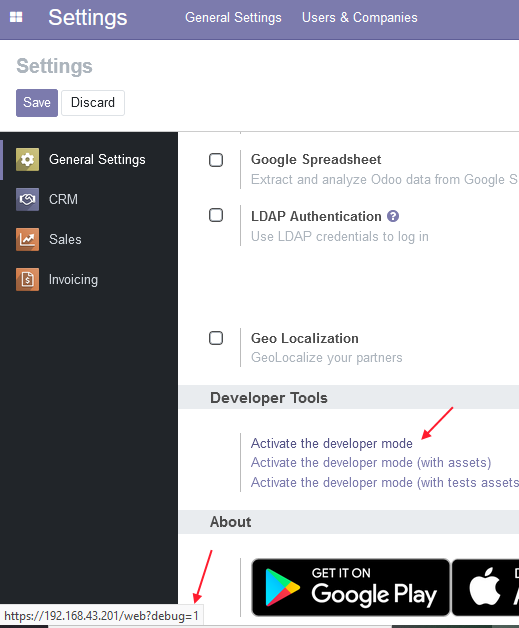Activate developer mode with tests assets
The width and height of the screenshot is (519, 628).
[x=385, y=483]
